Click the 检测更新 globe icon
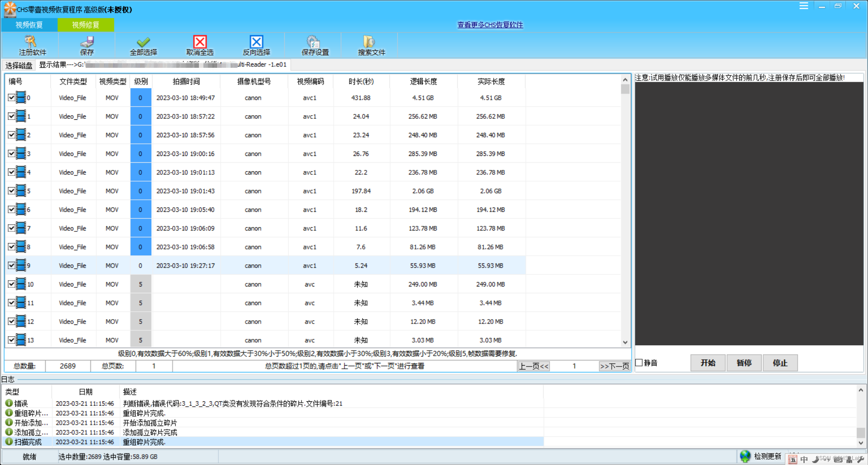Image resolution: width=868 pixels, height=465 pixels. pyautogui.click(x=745, y=456)
